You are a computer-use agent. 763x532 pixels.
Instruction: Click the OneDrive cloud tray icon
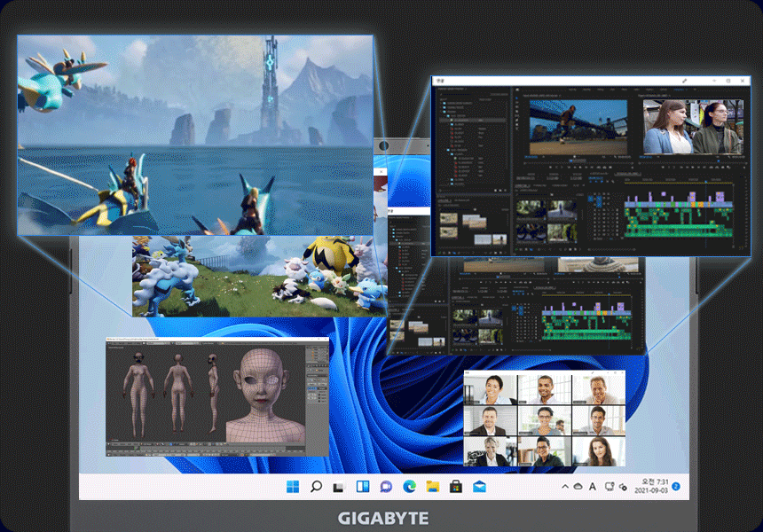578,486
